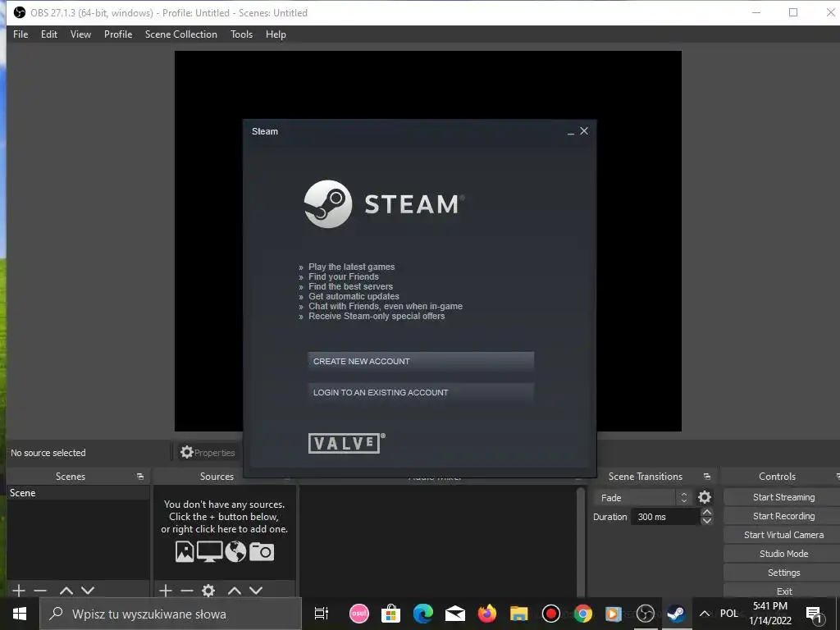Select the Scene entry in Scenes list
The height and width of the screenshot is (630, 840).
(78, 493)
